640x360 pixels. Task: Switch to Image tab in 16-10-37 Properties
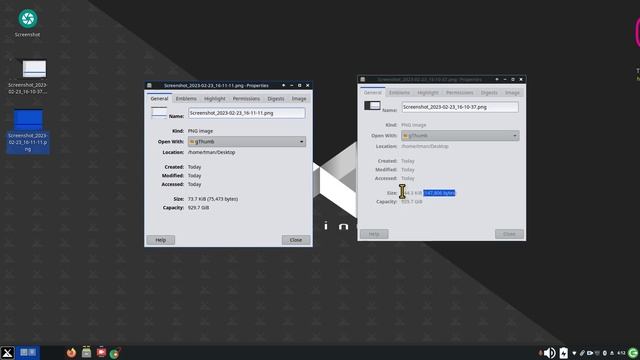pyautogui.click(x=512, y=93)
